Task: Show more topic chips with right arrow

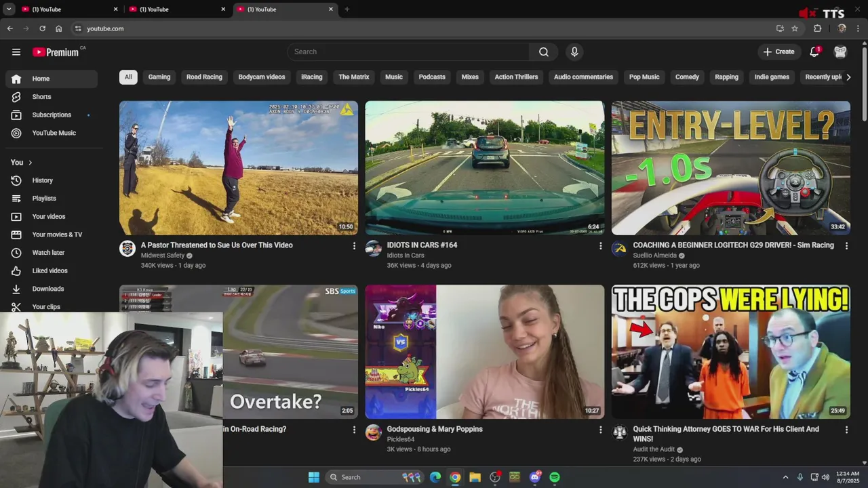Action: [x=848, y=77]
